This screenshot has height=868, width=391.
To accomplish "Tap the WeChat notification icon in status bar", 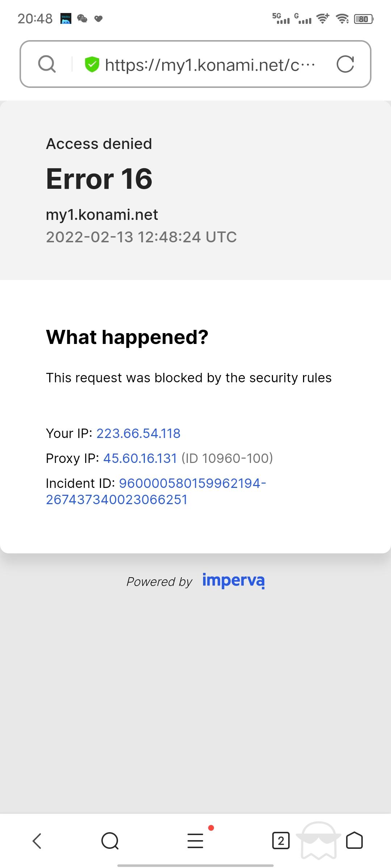I will pyautogui.click(x=82, y=18).
